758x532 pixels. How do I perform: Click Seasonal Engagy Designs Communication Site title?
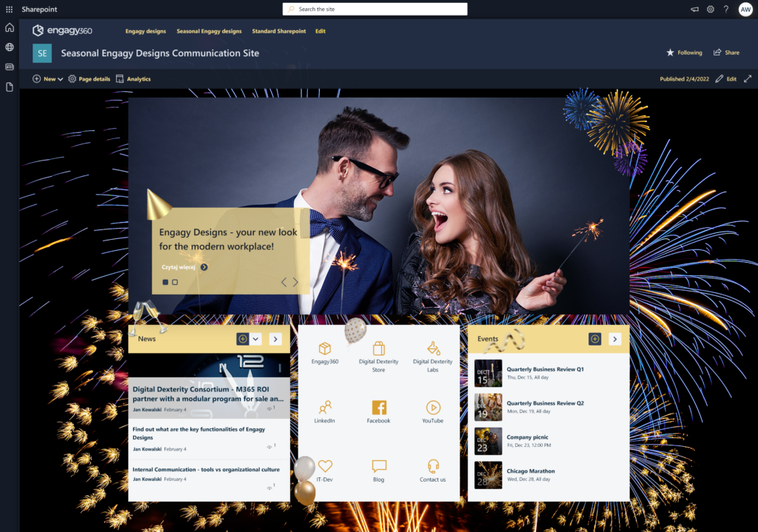tap(160, 53)
